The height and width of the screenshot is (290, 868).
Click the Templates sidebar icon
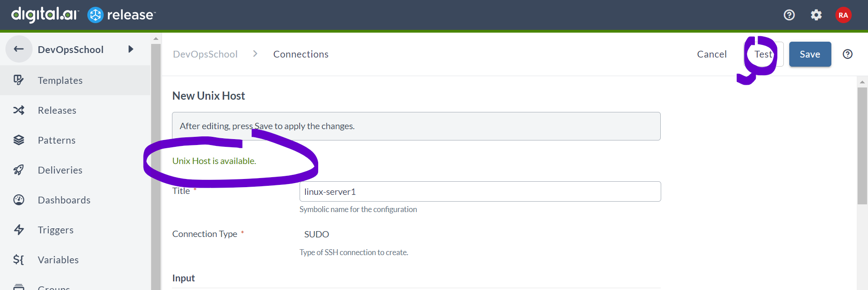point(19,80)
